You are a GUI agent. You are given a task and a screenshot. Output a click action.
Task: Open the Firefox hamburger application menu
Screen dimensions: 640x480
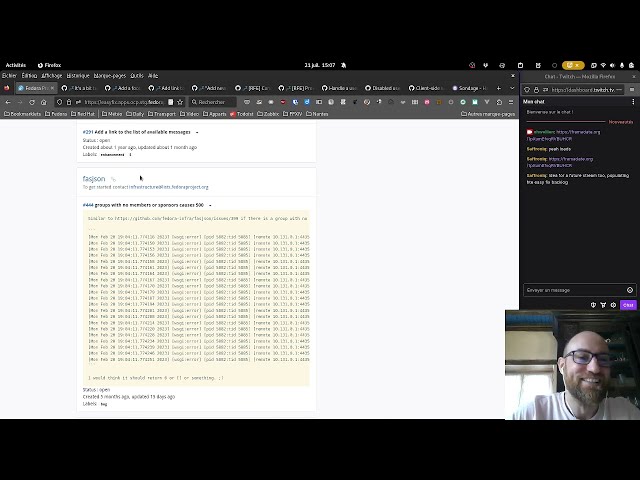pyautogui.click(x=511, y=102)
